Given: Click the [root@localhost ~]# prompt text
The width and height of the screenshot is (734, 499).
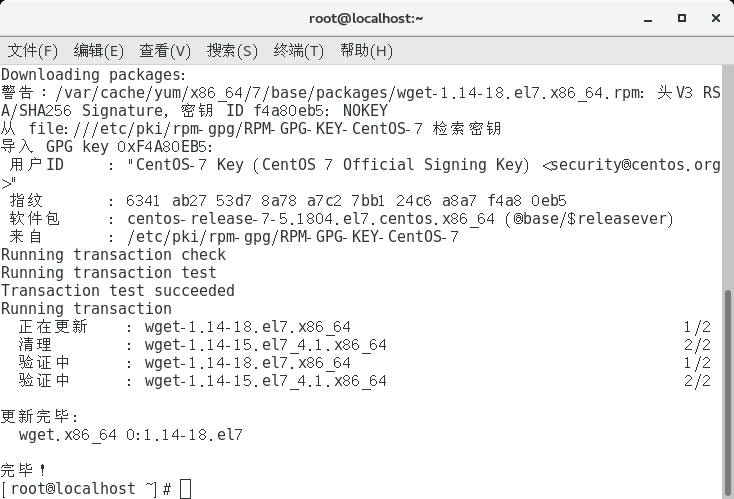Looking at the screenshot, I should click(x=86, y=489).
